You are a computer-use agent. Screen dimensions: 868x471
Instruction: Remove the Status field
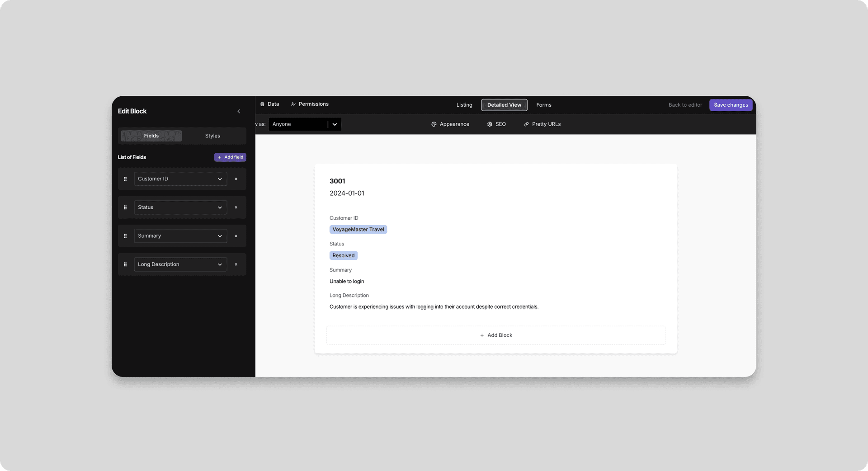tap(236, 207)
